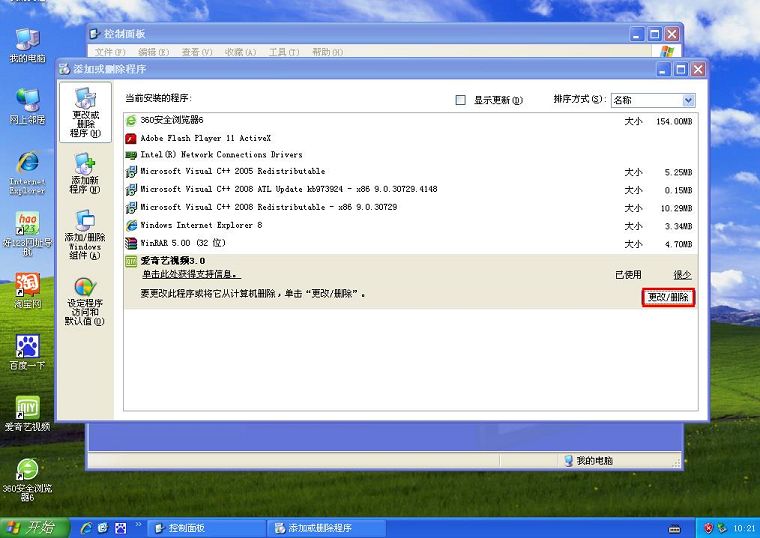Select Visual C++ 2008 Redistributable x86 icon
This screenshot has height=538, width=760.
(x=131, y=207)
